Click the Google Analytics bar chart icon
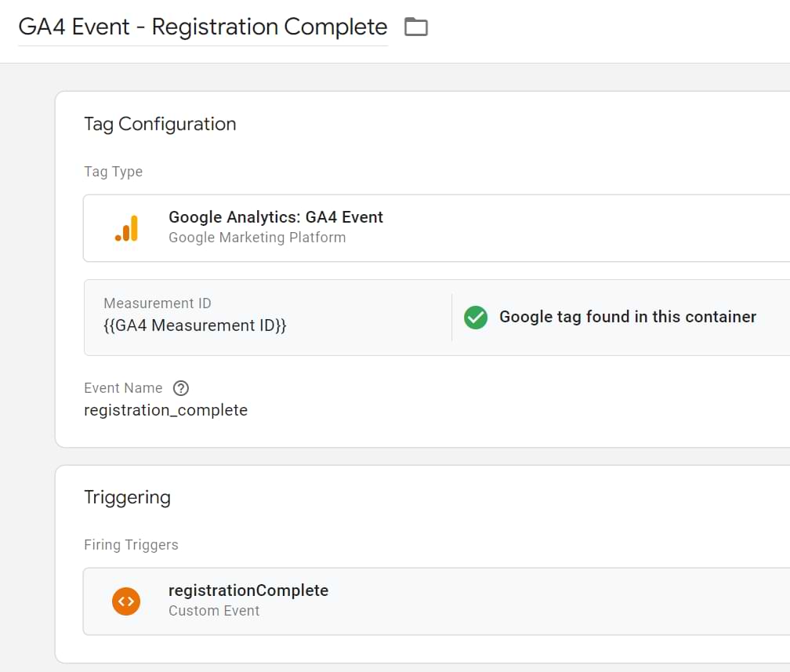Image resolution: width=790 pixels, height=672 pixels. [126, 228]
